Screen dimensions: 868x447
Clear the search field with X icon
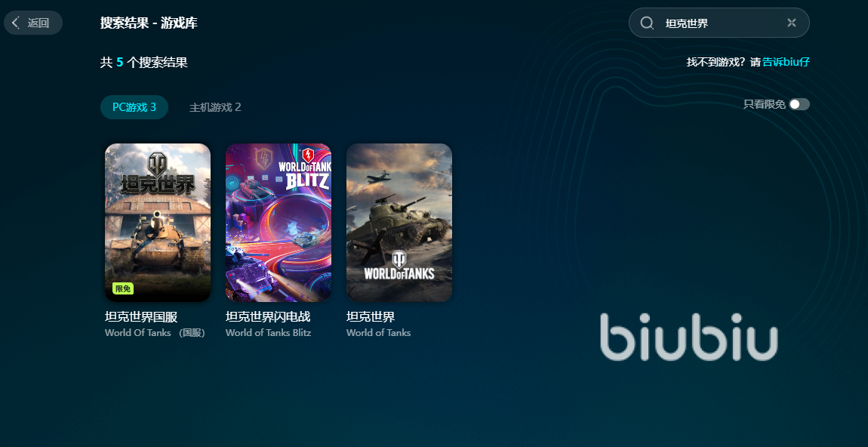pos(792,23)
